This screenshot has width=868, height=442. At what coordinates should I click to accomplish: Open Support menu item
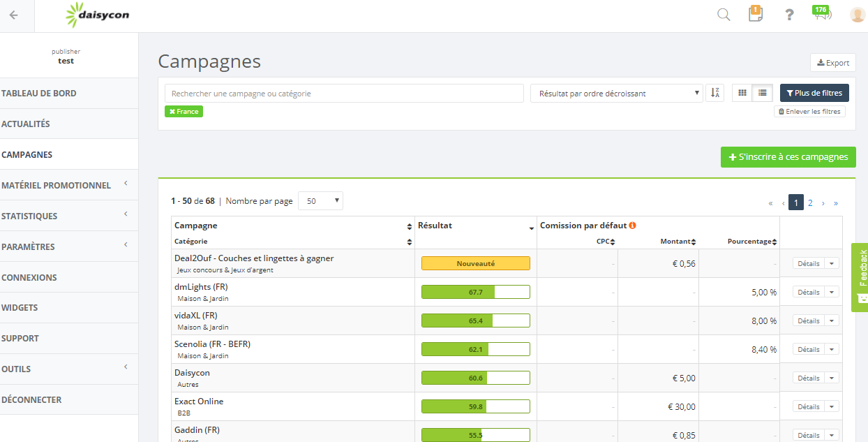pyautogui.click(x=69, y=338)
